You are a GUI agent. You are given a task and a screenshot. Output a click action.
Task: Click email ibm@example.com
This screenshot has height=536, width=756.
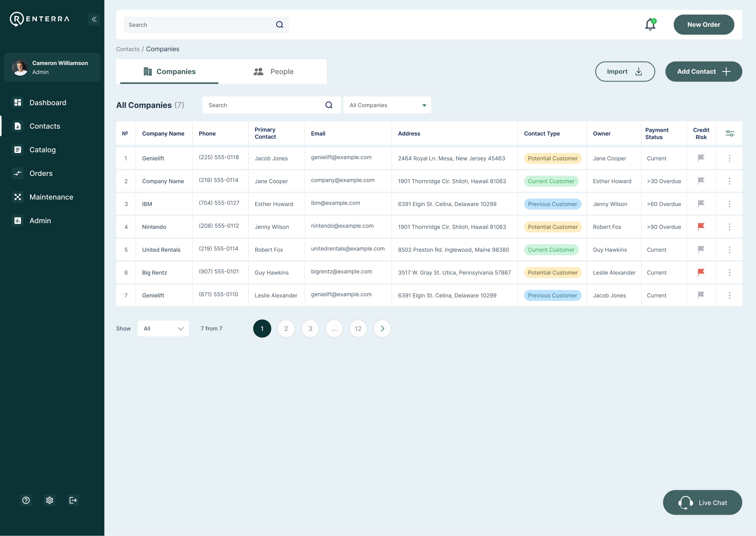click(x=335, y=203)
